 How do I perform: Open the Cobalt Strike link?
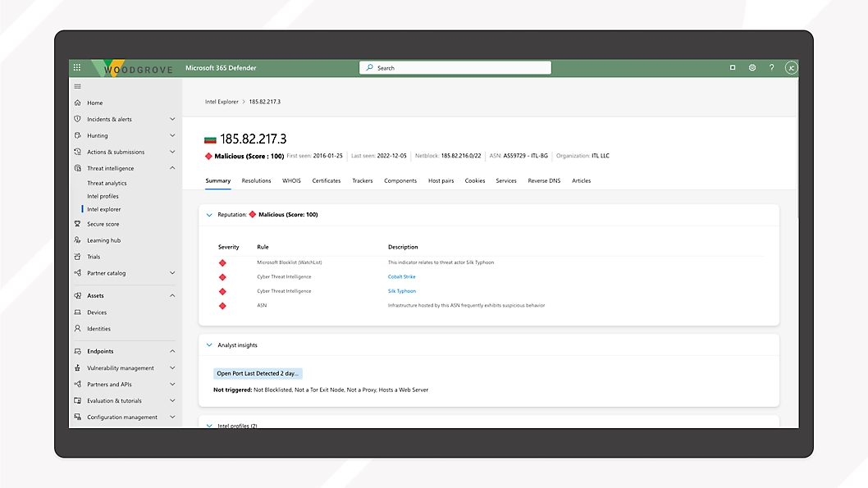(x=401, y=276)
